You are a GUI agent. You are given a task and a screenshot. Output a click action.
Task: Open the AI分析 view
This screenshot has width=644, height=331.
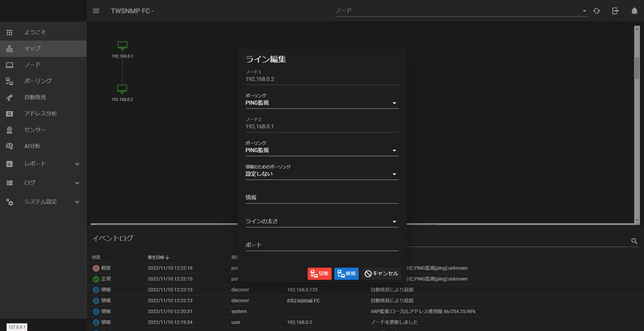click(x=32, y=146)
